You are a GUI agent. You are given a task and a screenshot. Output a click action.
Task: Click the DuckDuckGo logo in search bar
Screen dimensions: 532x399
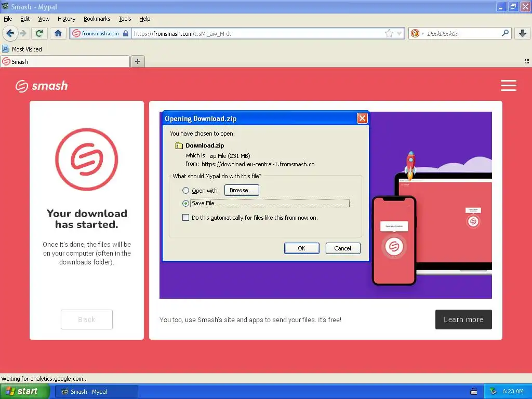pos(415,33)
